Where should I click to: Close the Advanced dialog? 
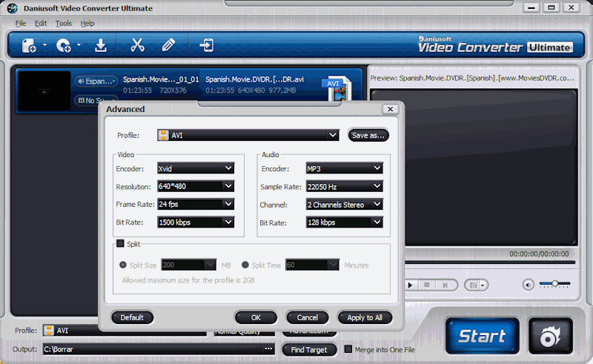pyautogui.click(x=391, y=109)
